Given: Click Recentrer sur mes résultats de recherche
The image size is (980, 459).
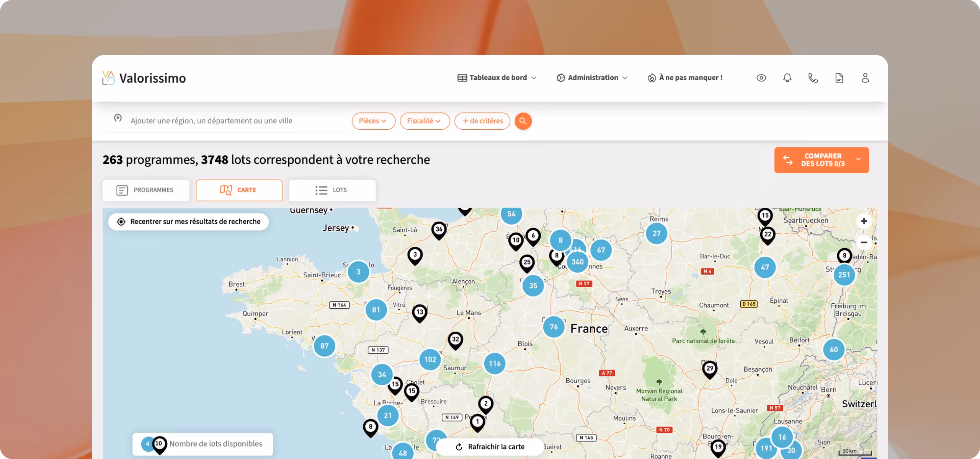Looking at the screenshot, I should tap(188, 221).
